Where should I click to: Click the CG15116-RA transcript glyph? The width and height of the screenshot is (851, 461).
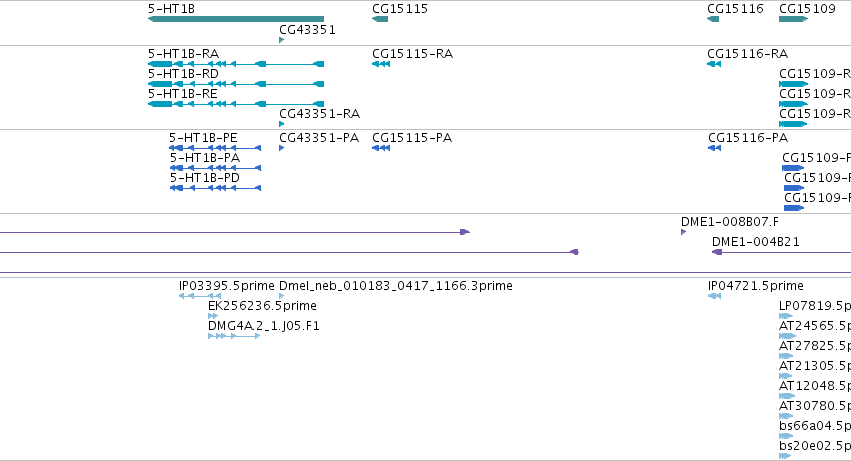[714, 64]
